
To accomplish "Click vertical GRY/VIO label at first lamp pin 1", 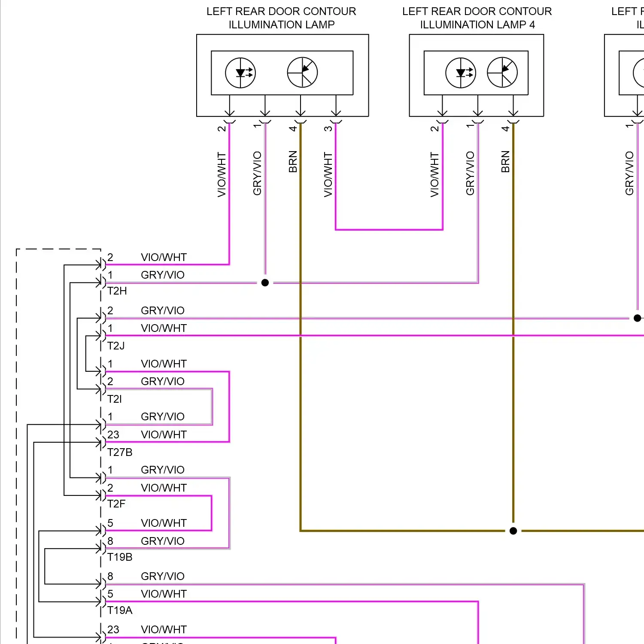I will pos(257,173).
